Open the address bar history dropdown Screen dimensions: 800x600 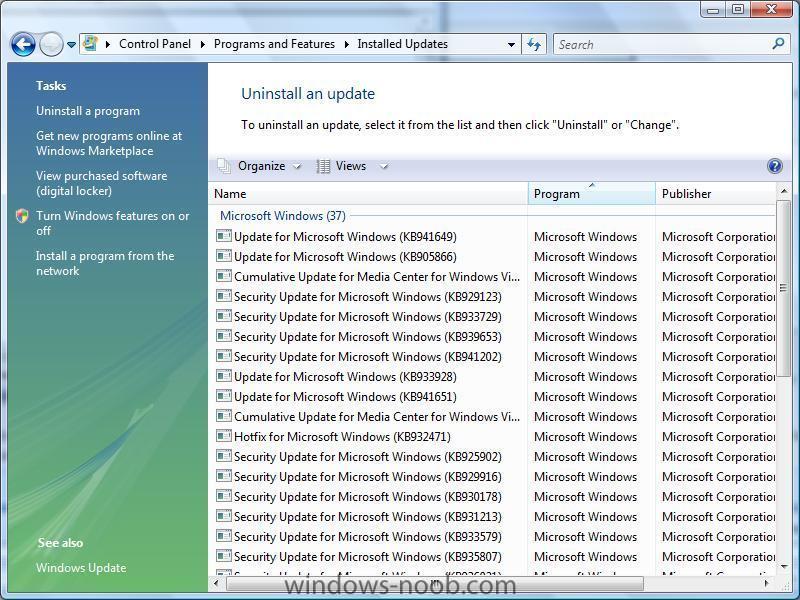[x=511, y=45]
